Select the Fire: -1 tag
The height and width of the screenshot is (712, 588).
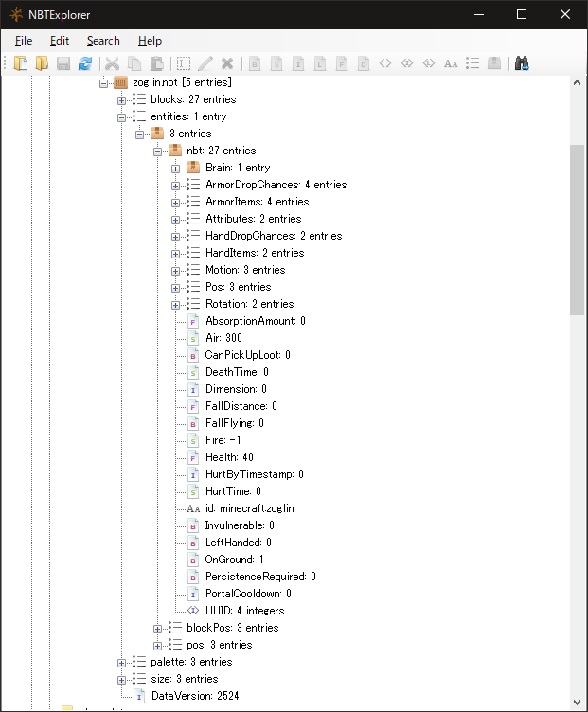tap(223, 440)
